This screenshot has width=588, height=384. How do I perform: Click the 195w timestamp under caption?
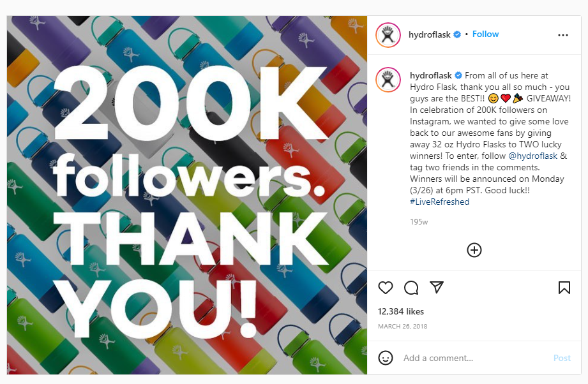(x=419, y=222)
